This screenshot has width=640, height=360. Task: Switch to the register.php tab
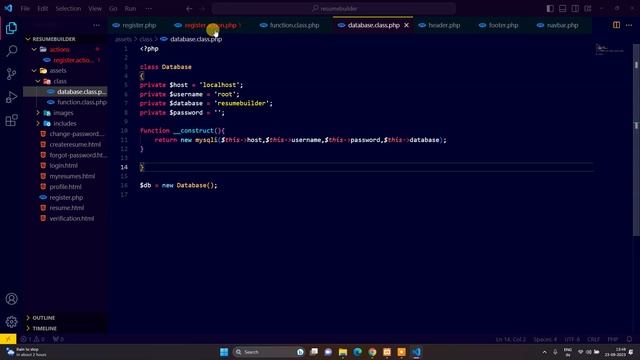[139, 25]
